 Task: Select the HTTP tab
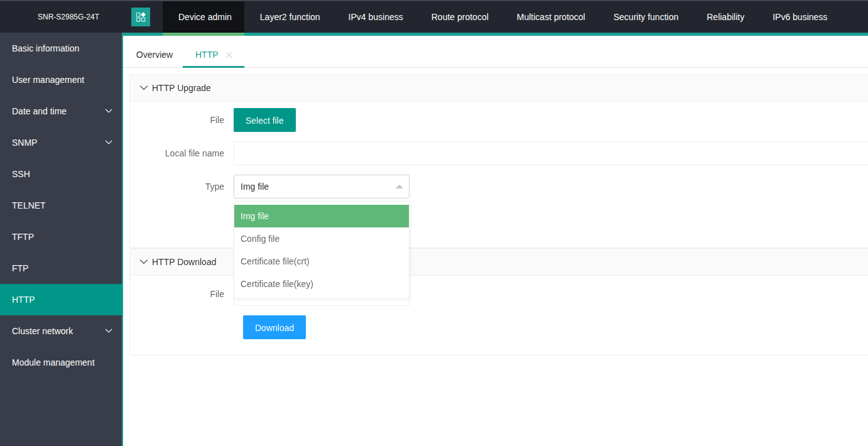click(x=207, y=55)
